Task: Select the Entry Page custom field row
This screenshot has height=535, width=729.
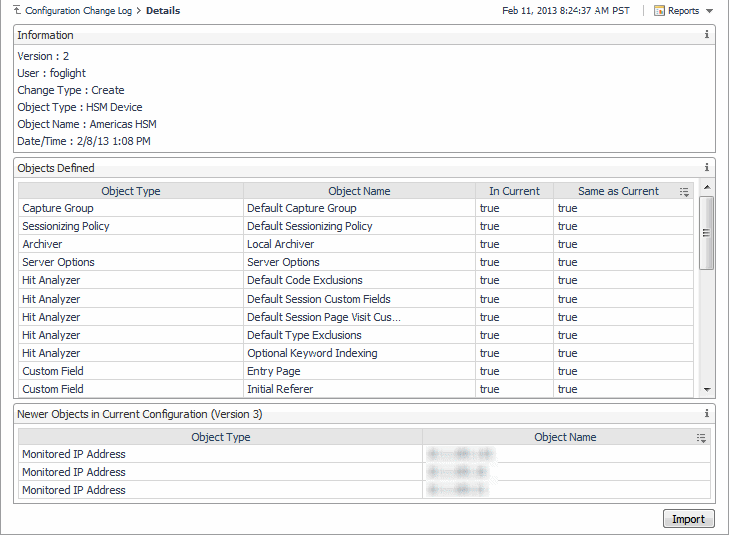Action: 356,371
